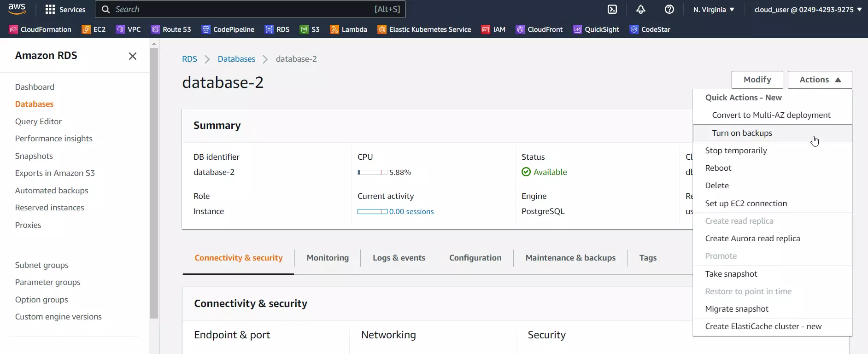Image resolution: width=868 pixels, height=354 pixels.
Task: Open the N. Virginia region dropdown
Action: pos(714,9)
